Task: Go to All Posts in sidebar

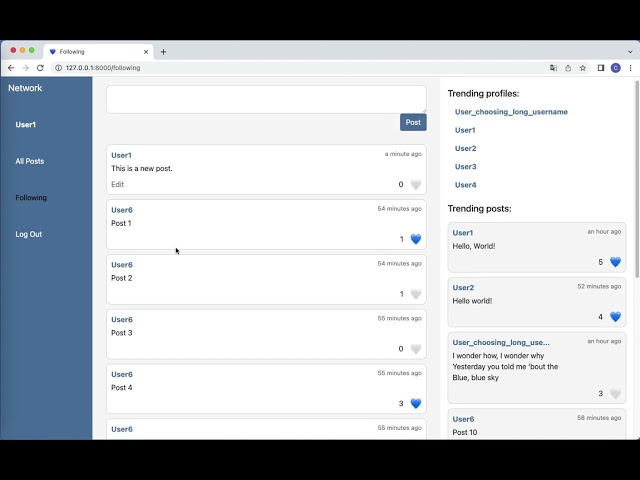Action: coord(30,161)
